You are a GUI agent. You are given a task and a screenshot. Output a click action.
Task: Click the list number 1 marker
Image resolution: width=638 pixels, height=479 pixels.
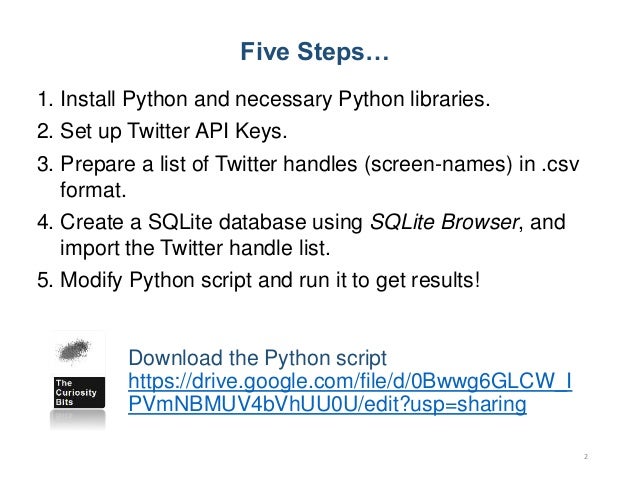(x=45, y=99)
